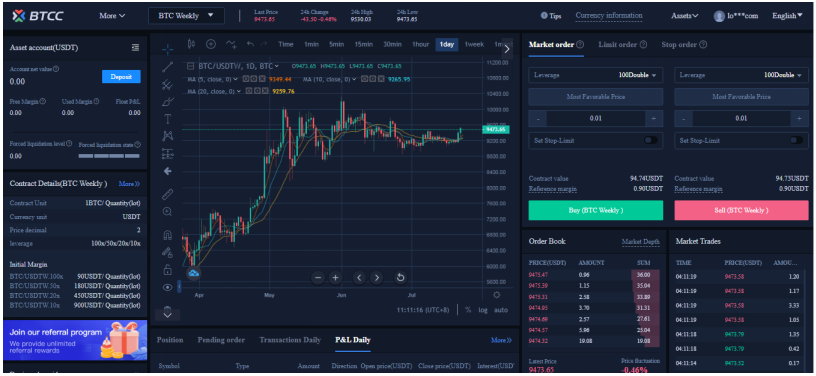
Task: Collapse the drawing toolbar with blue handle
Action: click(179, 286)
